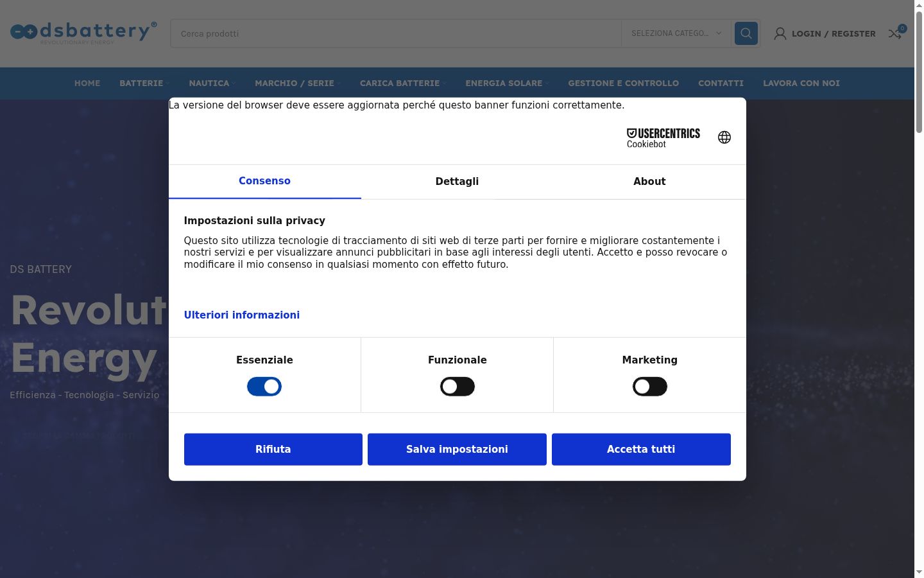Switch to the Consenso tab
The image size is (924, 578).
pyautogui.click(x=265, y=181)
